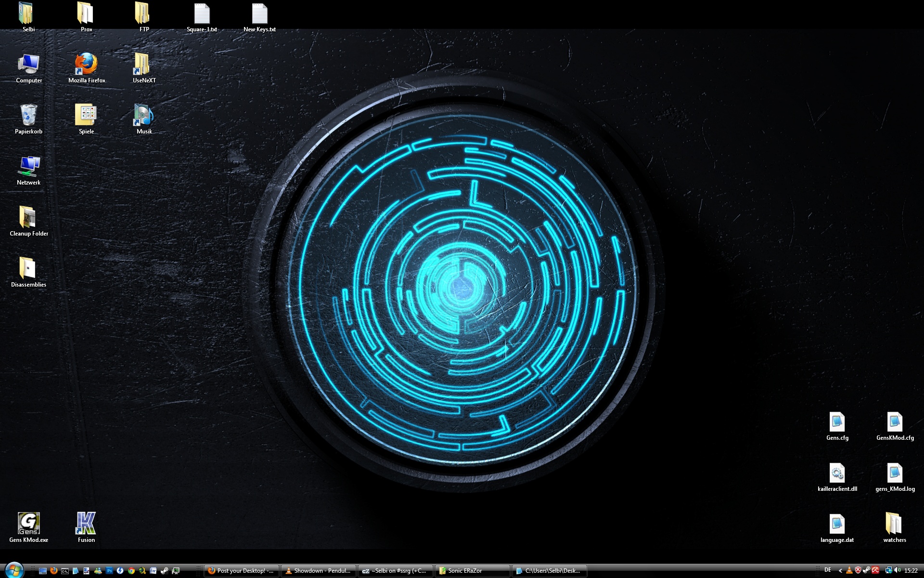Launch Mozilla Firefox from desktop shortcut
Image resolution: width=924 pixels, height=578 pixels.
87,68
